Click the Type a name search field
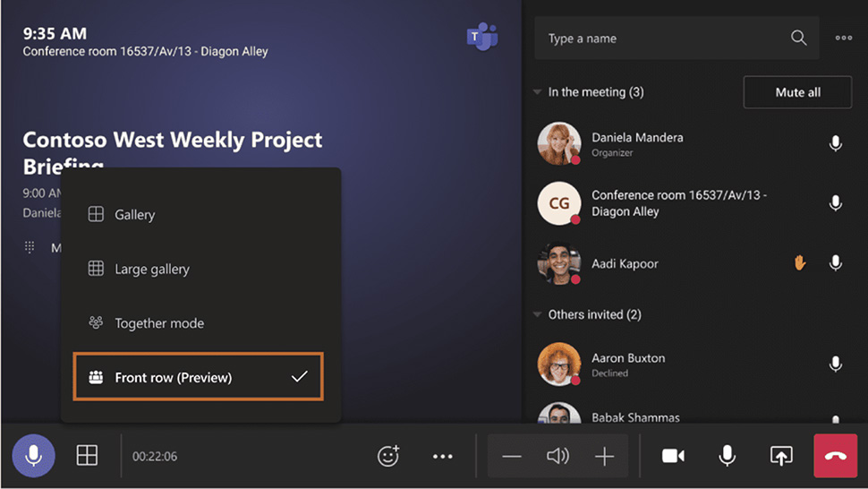The width and height of the screenshot is (868, 489). 677,39
